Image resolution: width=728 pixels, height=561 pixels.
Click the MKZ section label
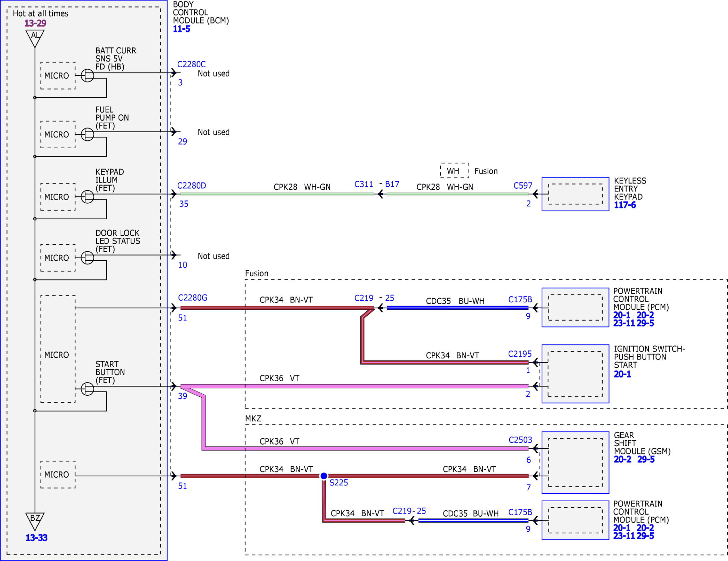(253, 419)
